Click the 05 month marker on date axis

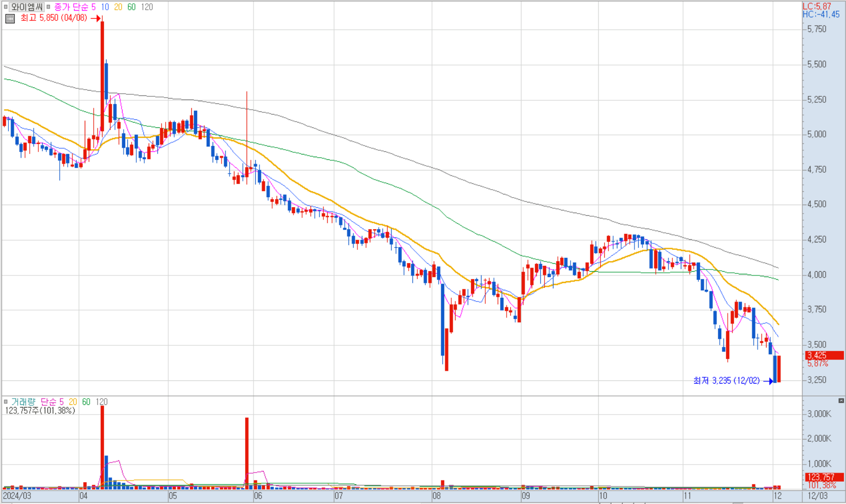point(173,496)
